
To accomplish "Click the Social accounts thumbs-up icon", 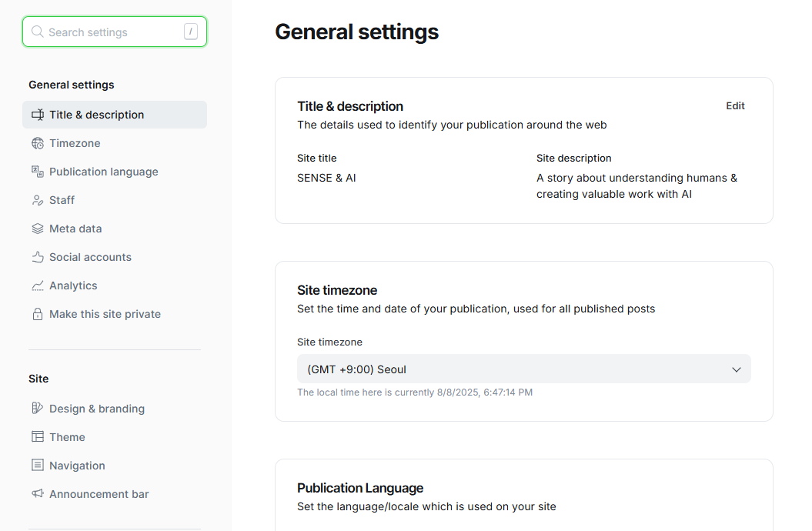I will (37, 257).
